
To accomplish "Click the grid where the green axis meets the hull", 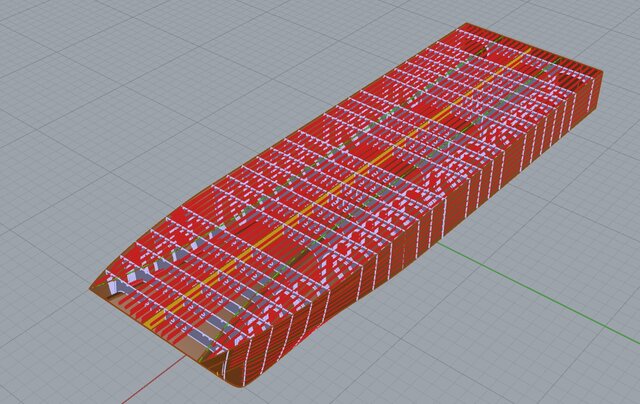I will (x=438, y=243).
